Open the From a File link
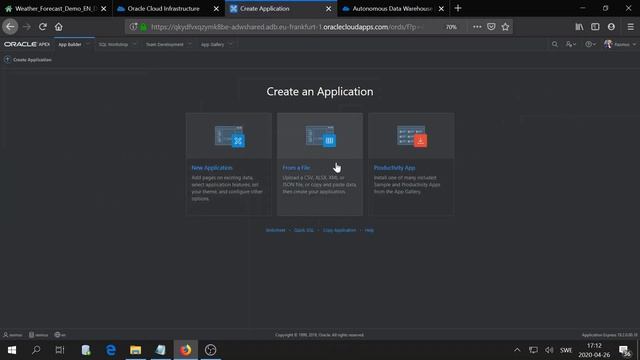640x360 pixels. 296,168
